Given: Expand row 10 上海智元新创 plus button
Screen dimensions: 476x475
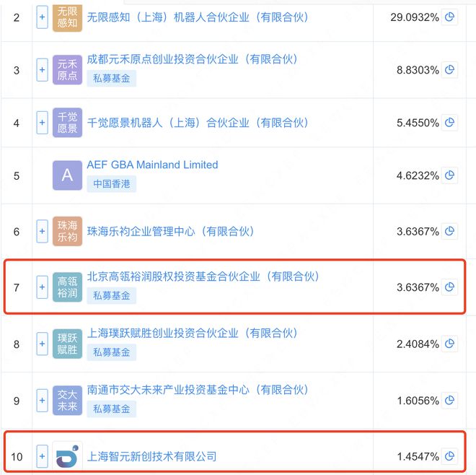Looking at the screenshot, I should coord(43,456).
